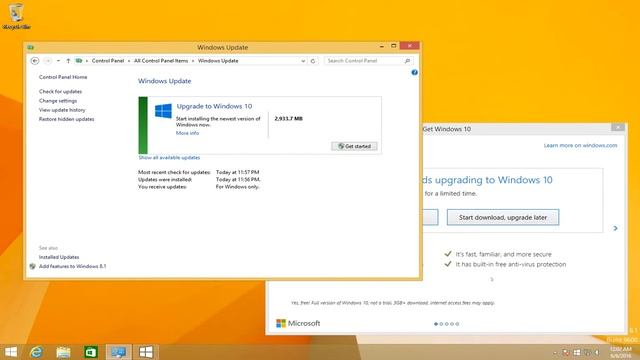The image size is (640, 360).
Task: Switch to Get Windows 10 taskbar button
Action: click(x=146, y=352)
